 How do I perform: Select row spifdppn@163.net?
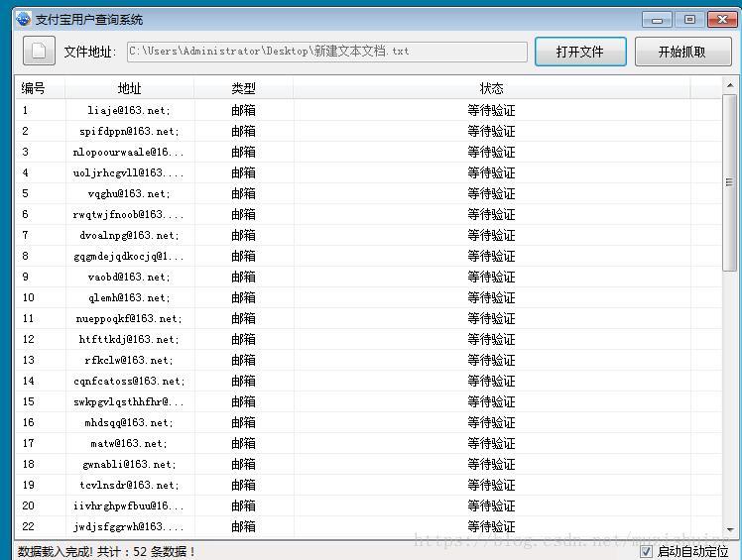point(369,131)
